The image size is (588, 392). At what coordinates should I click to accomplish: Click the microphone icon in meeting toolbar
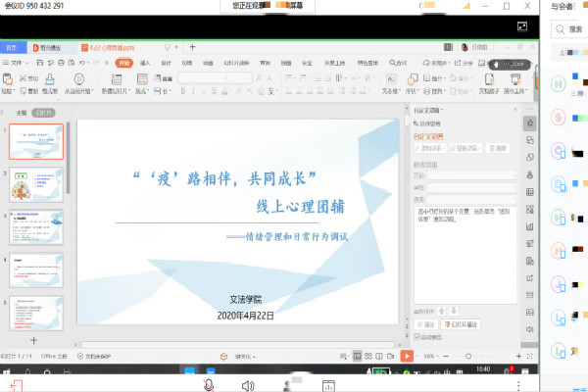pos(209,384)
